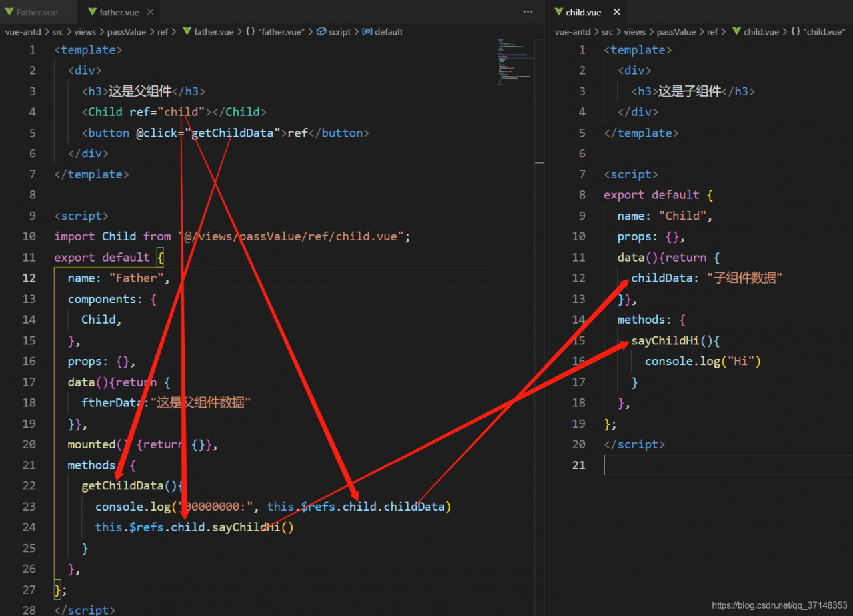Click the minimap preview of father.vue

coord(514,62)
